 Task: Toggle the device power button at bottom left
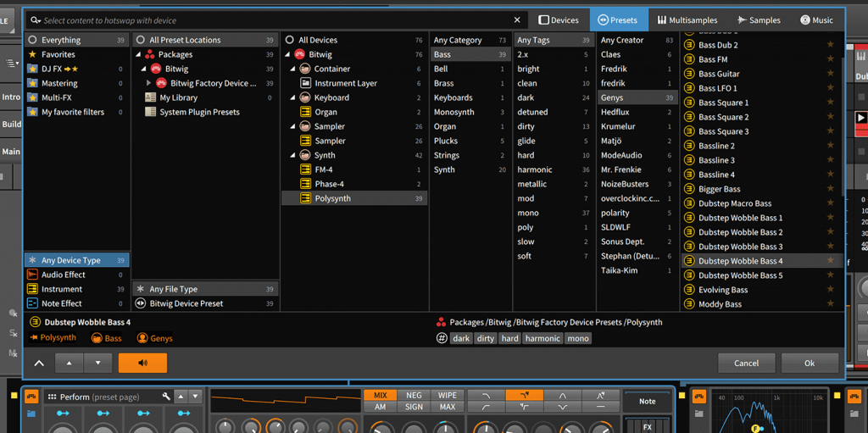31,396
